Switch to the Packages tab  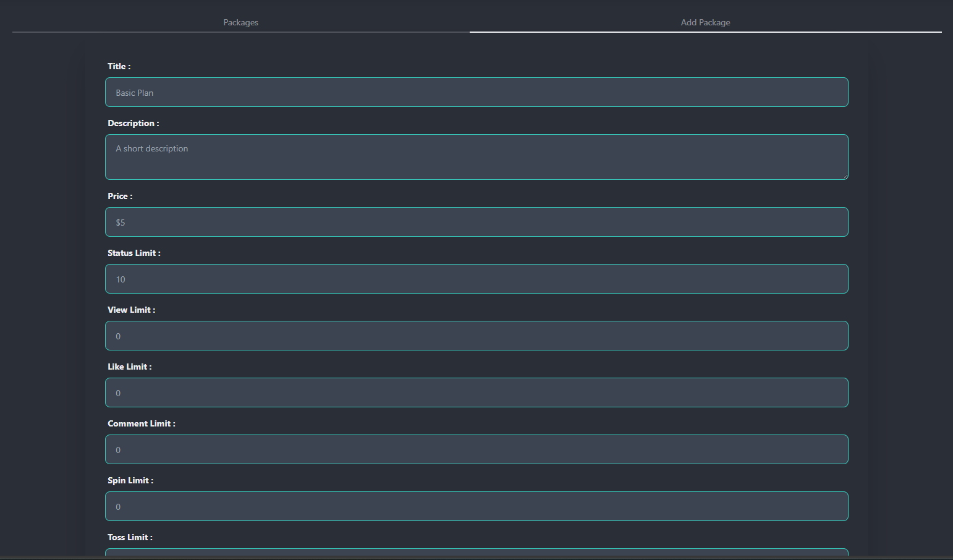coord(240,22)
